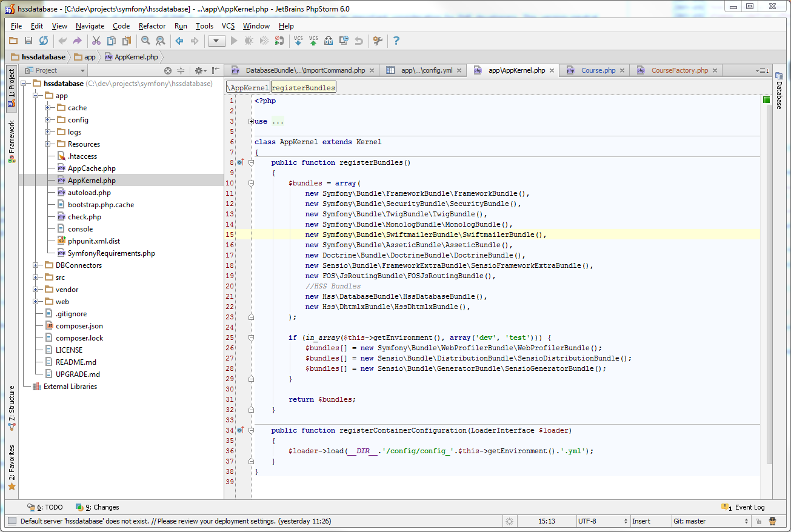Screen dimensions: 791x532
Task: Expand the logs folder node
Action: (x=47, y=132)
